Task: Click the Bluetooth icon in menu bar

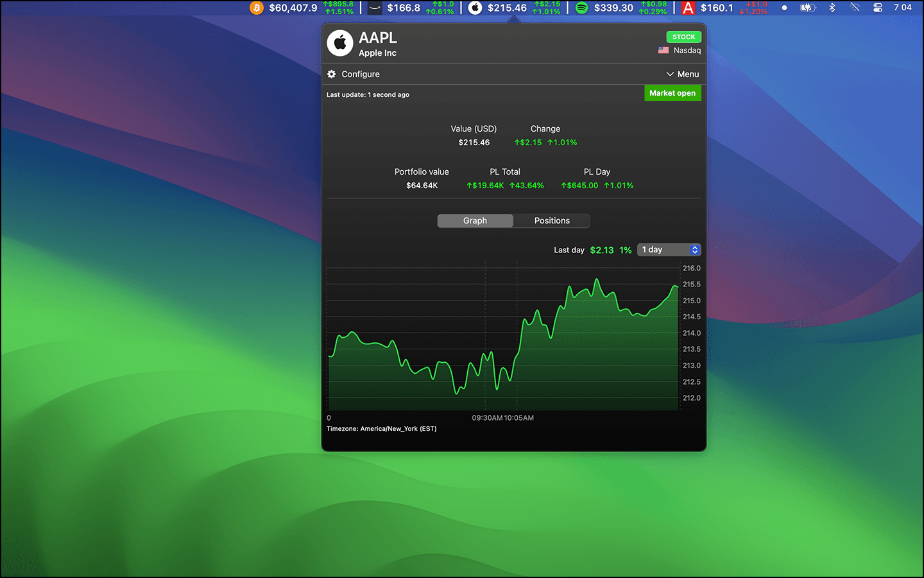Action: point(832,8)
